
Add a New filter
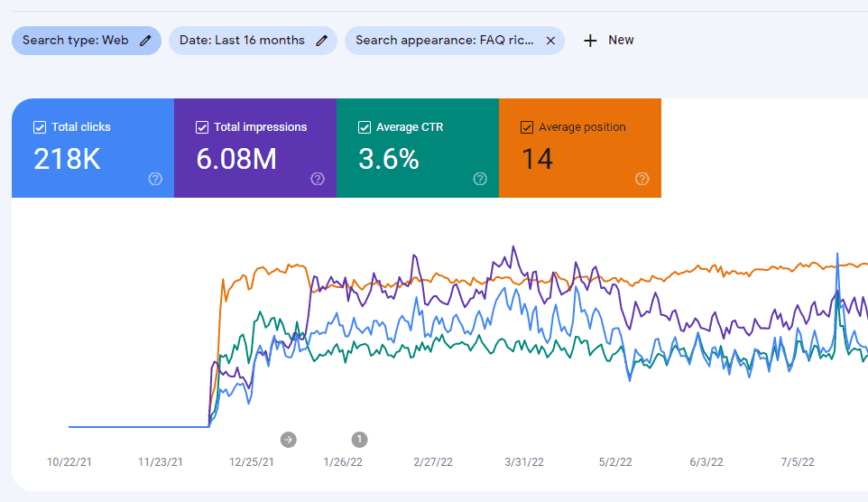609,41
